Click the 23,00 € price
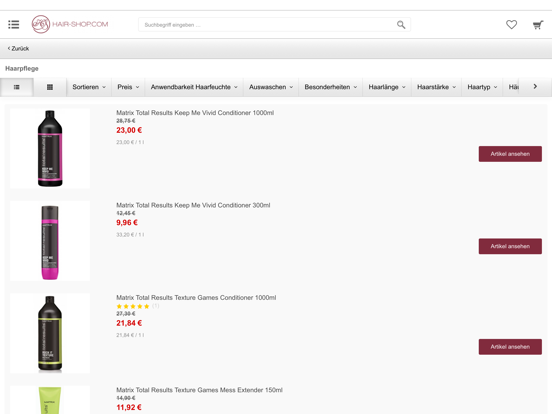 (x=129, y=130)
